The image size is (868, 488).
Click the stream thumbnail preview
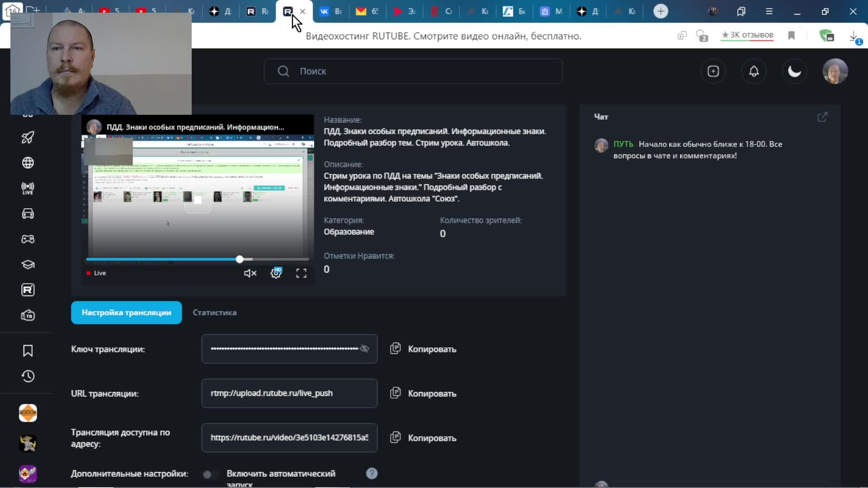tap(198, 200)
